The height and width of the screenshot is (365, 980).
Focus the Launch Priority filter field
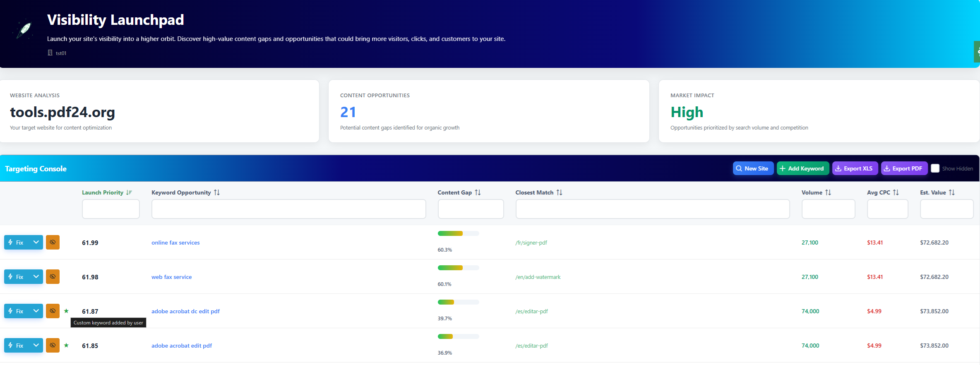[111, 209]
